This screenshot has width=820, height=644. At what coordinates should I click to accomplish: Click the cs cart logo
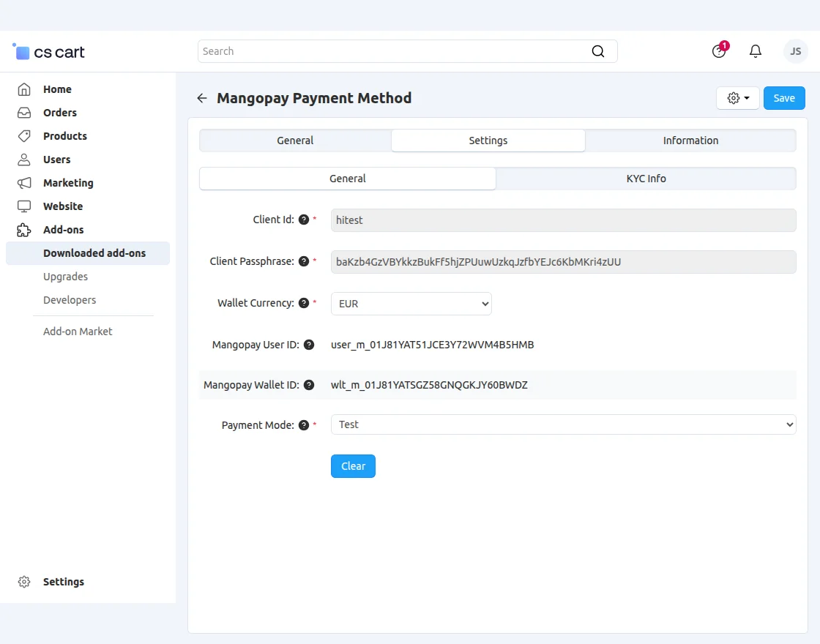[48, 52]
